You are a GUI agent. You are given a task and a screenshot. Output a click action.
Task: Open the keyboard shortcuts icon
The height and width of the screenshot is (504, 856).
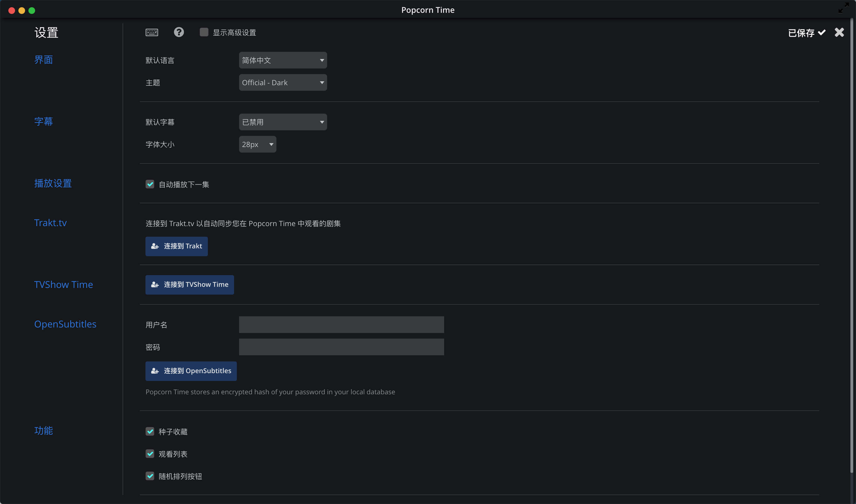coord(152,32)
